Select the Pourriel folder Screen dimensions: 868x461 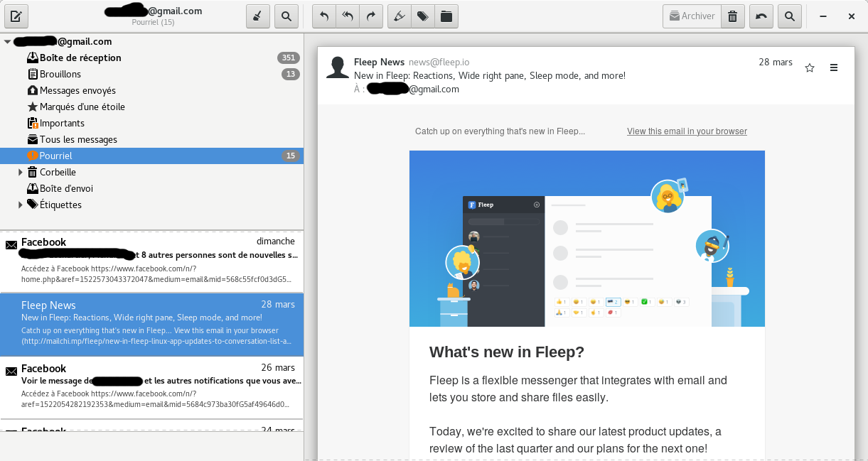point(151,156)
